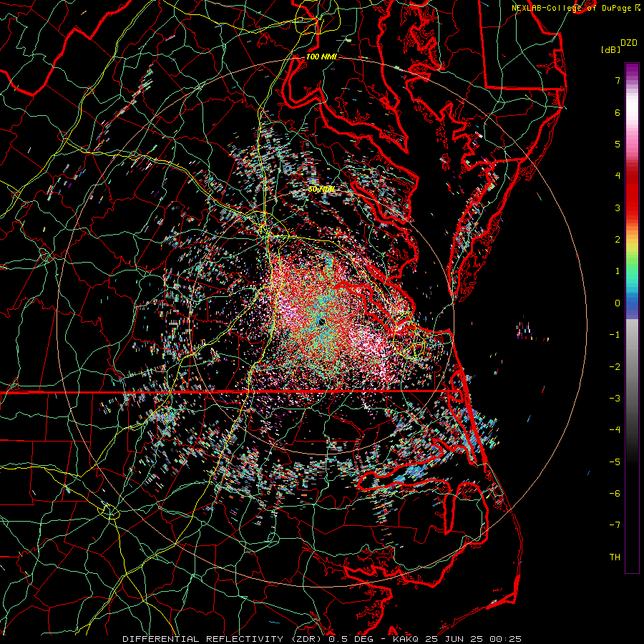Click the KAKQ radar site identifier
The width and height of the screenshot is (644, 644).
406,639
